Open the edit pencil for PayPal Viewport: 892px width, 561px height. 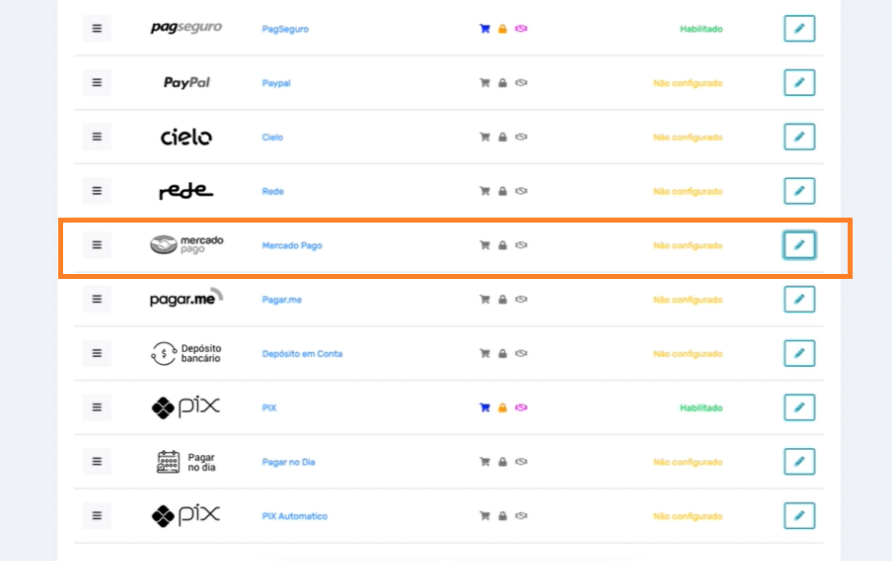click(x=799, y=82)
